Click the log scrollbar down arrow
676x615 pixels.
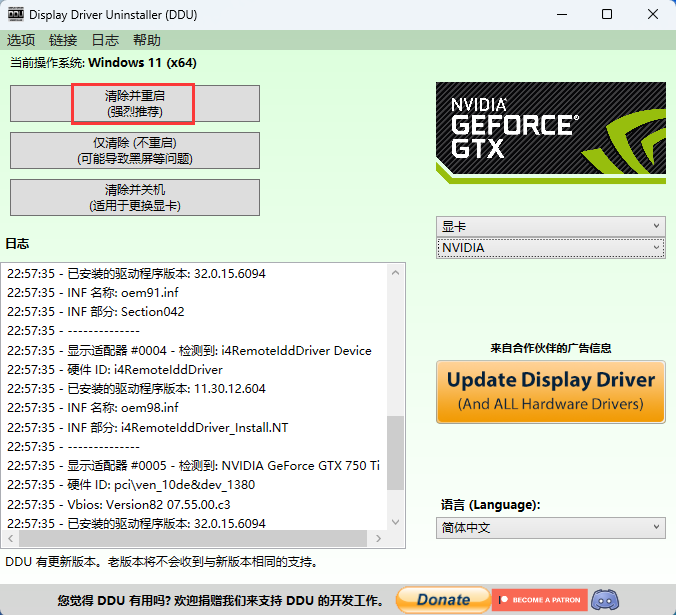[x=397, y=520]
